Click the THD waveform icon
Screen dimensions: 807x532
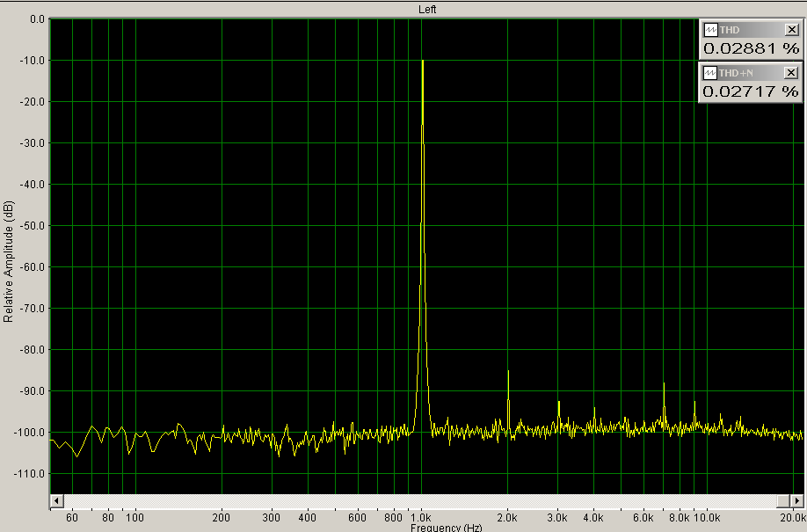click(x=710, y=30)
